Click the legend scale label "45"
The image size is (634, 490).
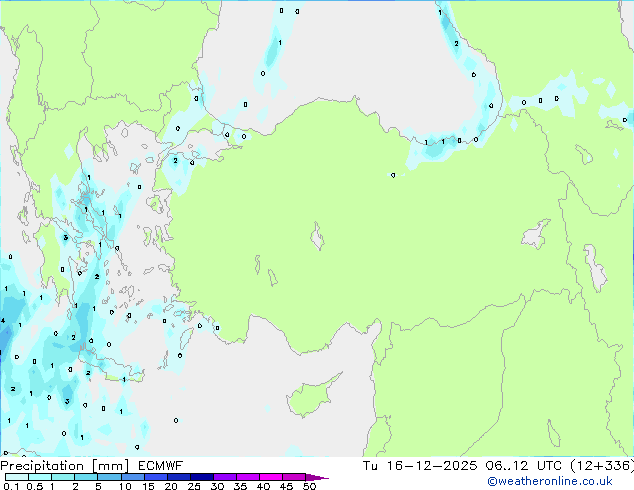286,486
